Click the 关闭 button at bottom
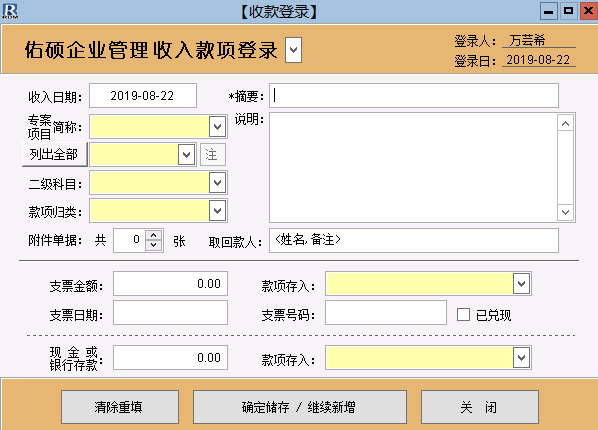Screen dimensions: 598x430 tap(480, 407)
